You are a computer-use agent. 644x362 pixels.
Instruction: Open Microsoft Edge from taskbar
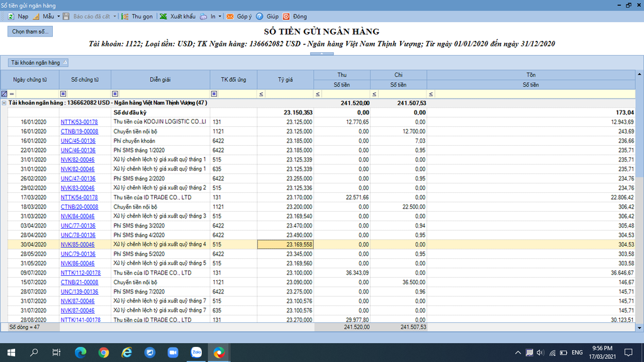[80, 353]
